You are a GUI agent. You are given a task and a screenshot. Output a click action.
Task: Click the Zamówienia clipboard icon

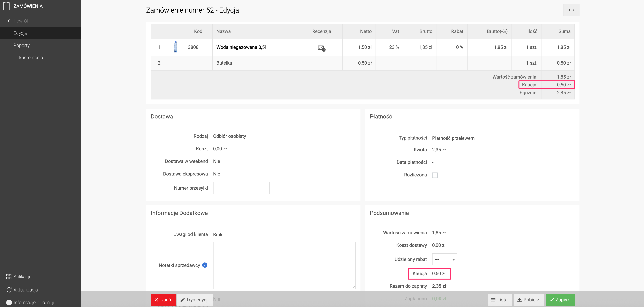point(6,6)
